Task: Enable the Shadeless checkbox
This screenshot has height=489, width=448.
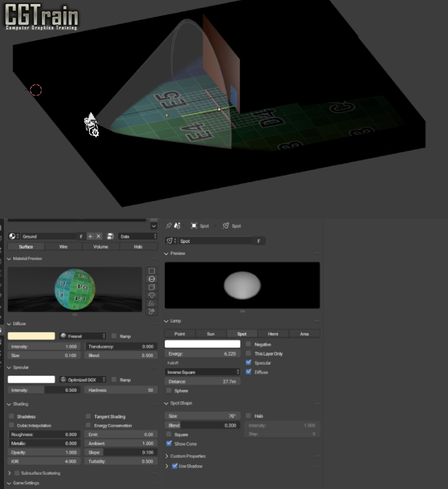Action: 12,417
